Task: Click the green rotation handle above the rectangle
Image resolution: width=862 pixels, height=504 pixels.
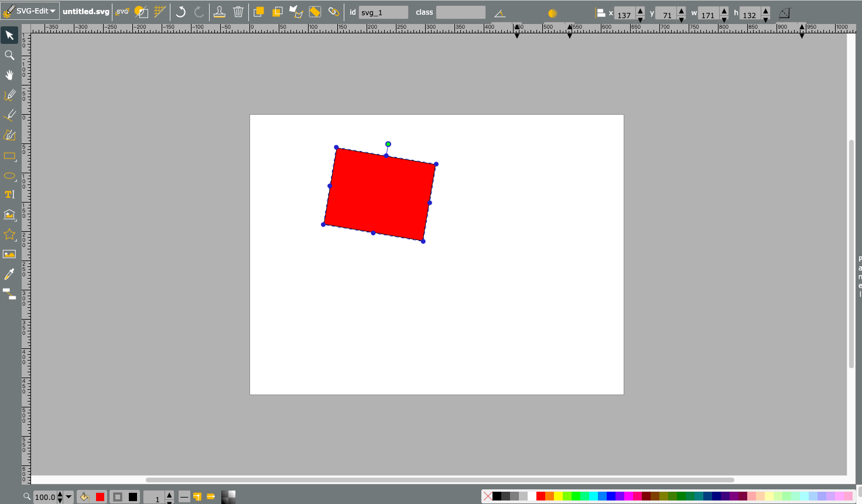Action: 388,144
